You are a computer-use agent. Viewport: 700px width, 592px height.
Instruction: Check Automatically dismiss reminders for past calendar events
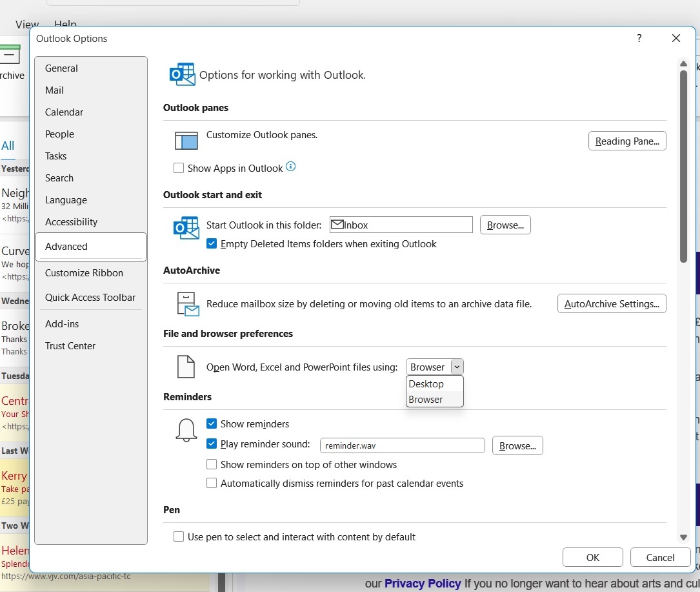point(212,483)
